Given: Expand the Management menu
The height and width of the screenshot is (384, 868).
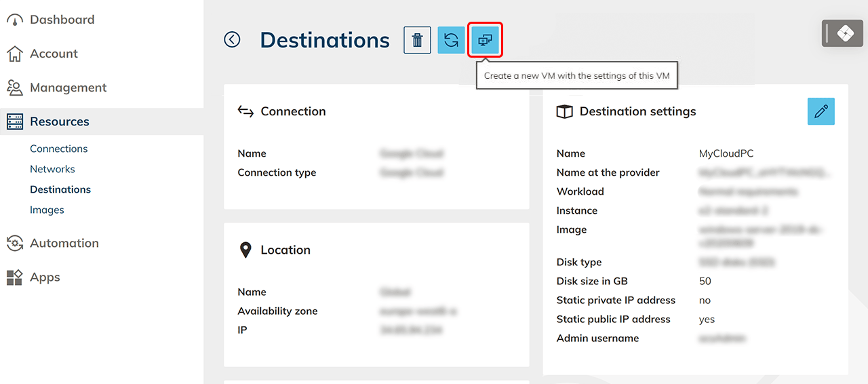Looking at the screenshot, I should [x=68, y=88].
